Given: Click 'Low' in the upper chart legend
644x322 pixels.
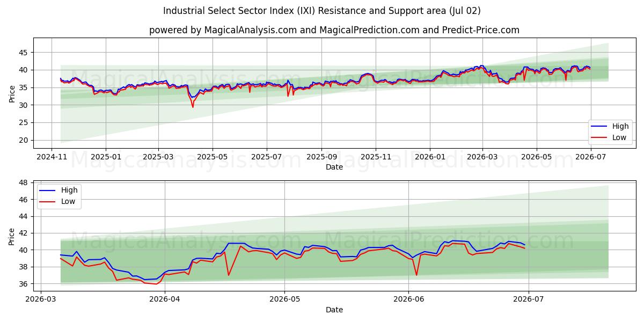Looking at the screenshot, I should point(619,137).
